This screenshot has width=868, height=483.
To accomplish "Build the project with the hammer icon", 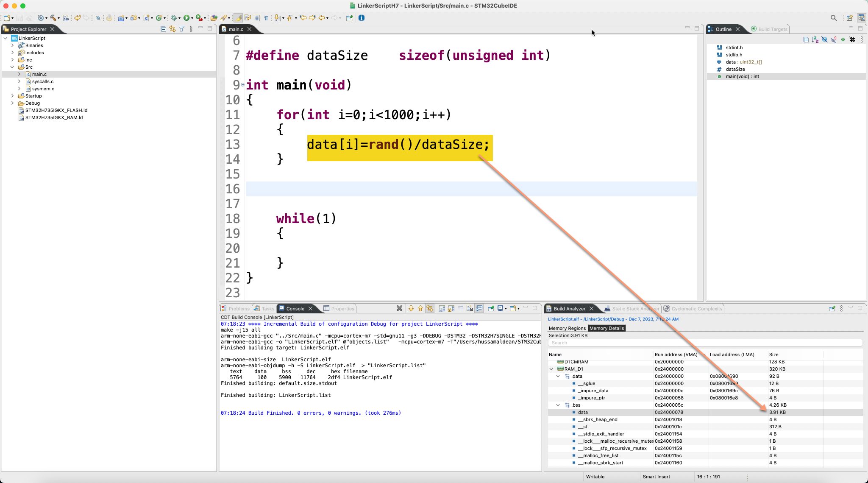I will pyautogui.click(x=53, y=18).
